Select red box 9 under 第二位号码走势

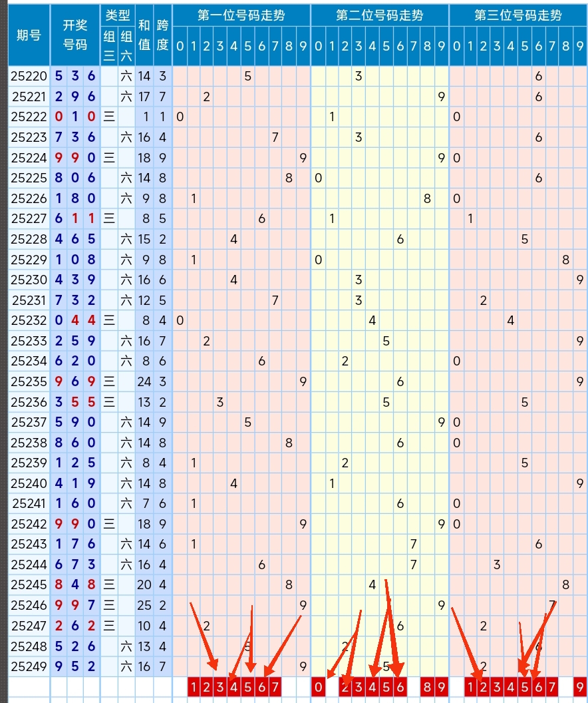[x=442, y=686]
